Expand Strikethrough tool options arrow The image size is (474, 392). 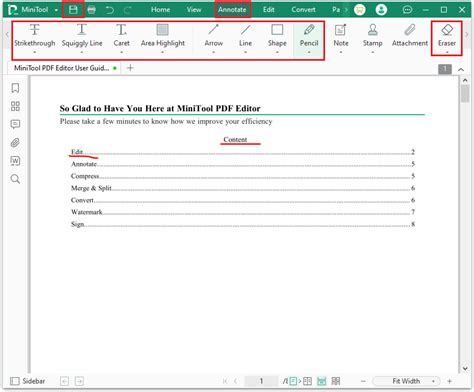click(35, 52)
